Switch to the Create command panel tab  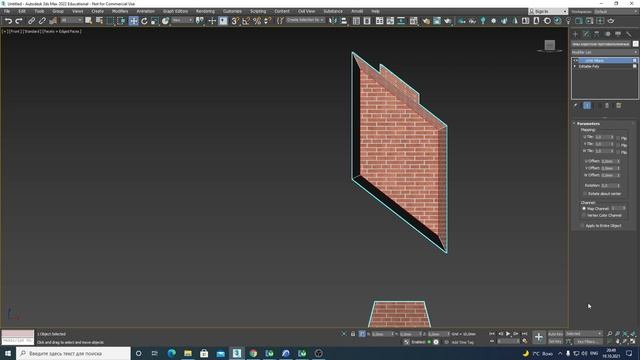coord(576,34)
